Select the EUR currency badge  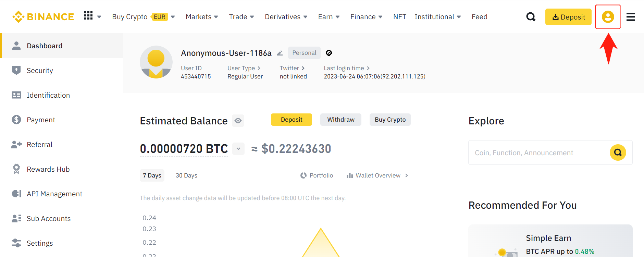159,17
